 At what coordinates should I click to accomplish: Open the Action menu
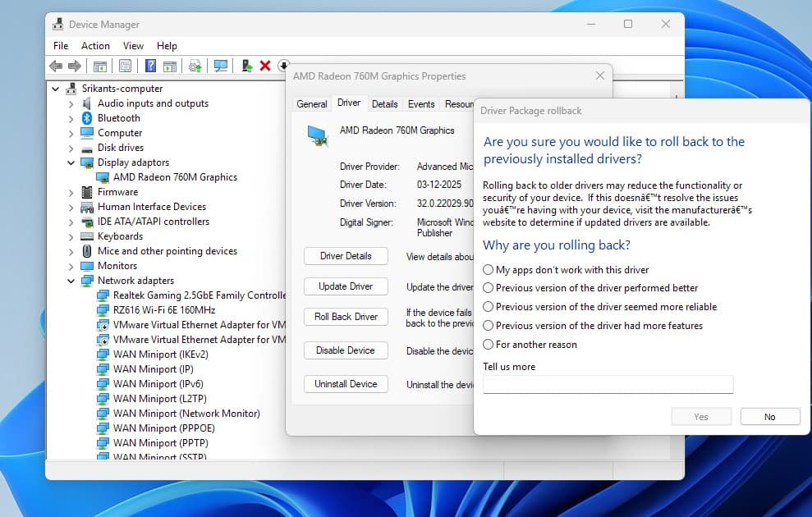coord(95,45)
